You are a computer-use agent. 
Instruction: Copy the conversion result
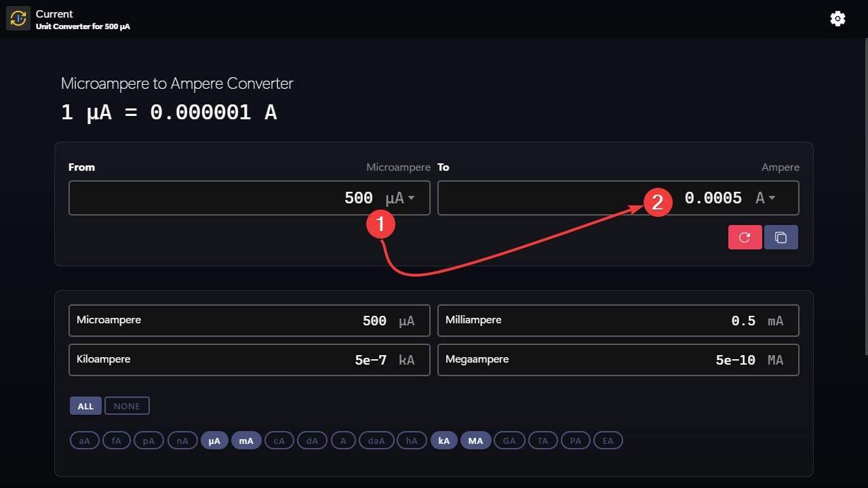(x=781, y=237)
